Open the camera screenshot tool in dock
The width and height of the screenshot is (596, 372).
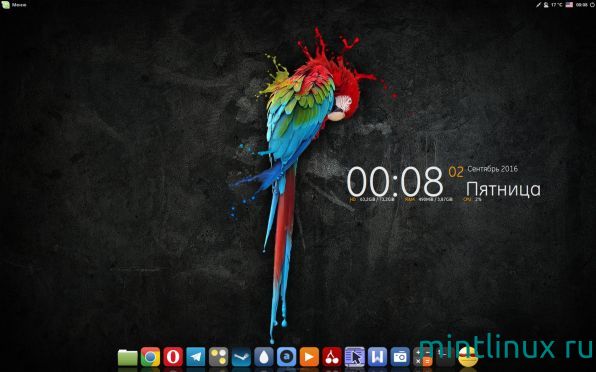(400, 357)
